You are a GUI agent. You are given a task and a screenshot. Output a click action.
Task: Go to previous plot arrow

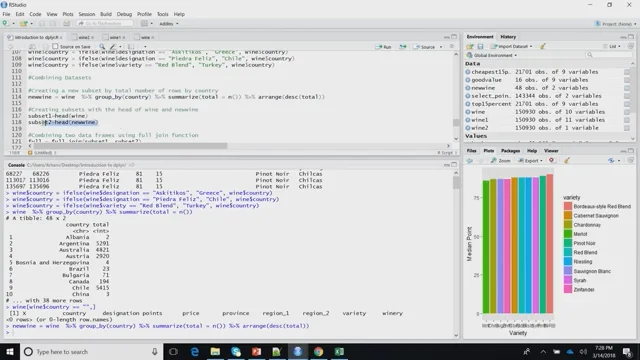click(470, 160)
